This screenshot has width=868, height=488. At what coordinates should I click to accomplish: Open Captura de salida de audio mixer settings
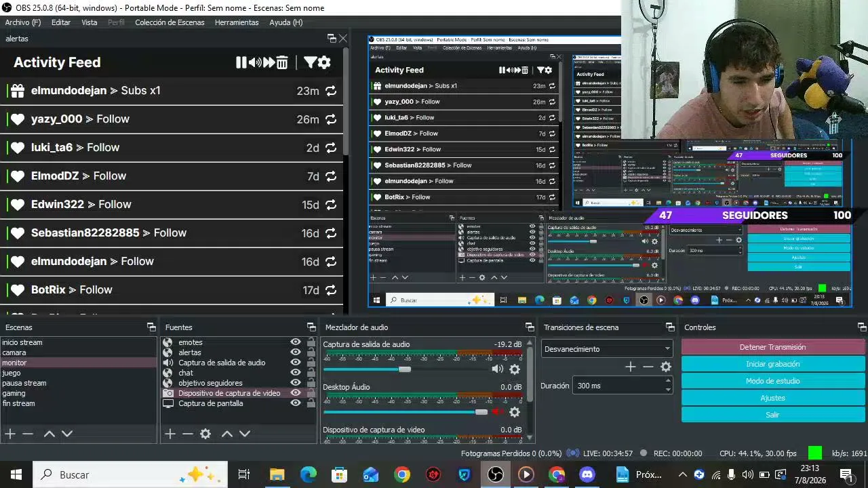[515, 369]
